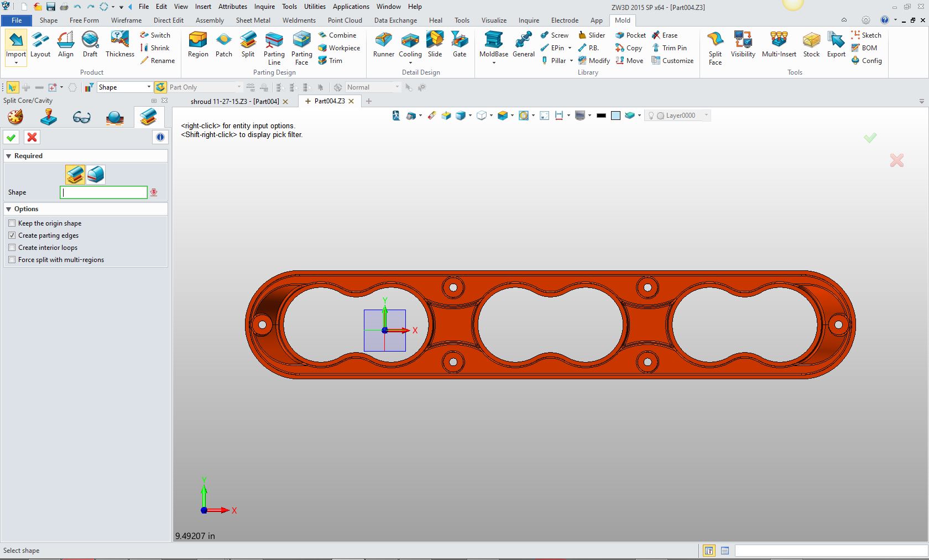Click the Shape input field

click(103, 192)
